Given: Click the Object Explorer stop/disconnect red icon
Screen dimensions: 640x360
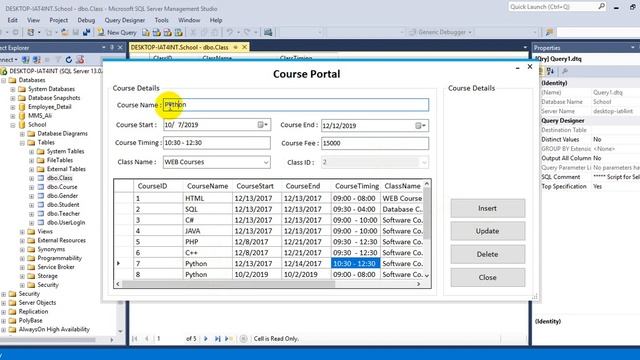Looking at the screenshot, I should [80, 60].
